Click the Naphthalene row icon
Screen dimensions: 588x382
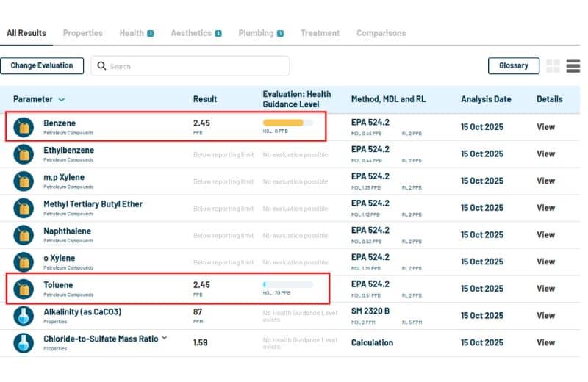coord(24,235)
